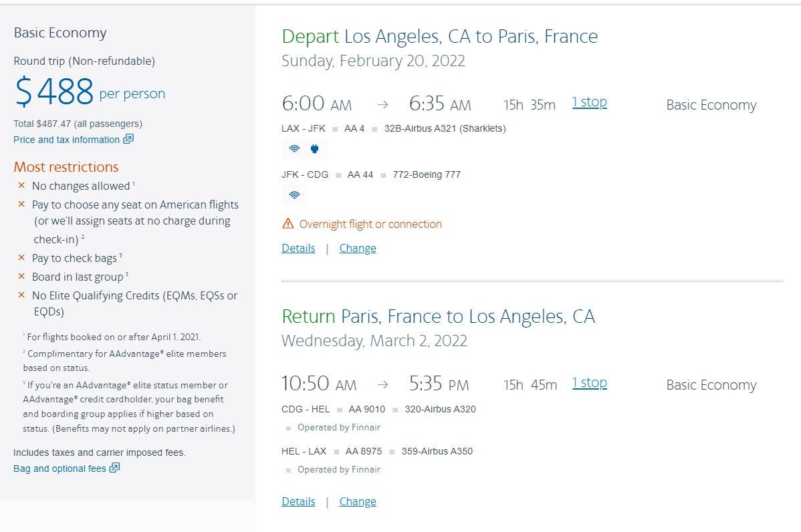Click the arrow between 6:00 AM and 6:35 AM
Viewport: 801px width, 532px height.
tap(382, 105)
